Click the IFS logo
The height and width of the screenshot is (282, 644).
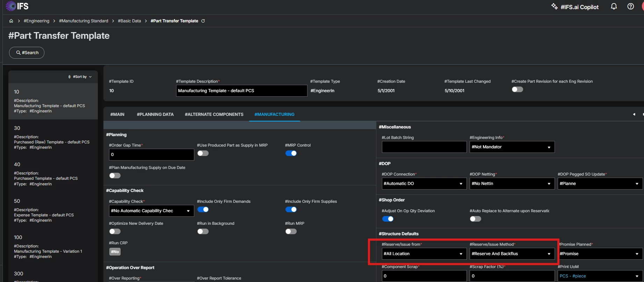[x=17, y=6]
